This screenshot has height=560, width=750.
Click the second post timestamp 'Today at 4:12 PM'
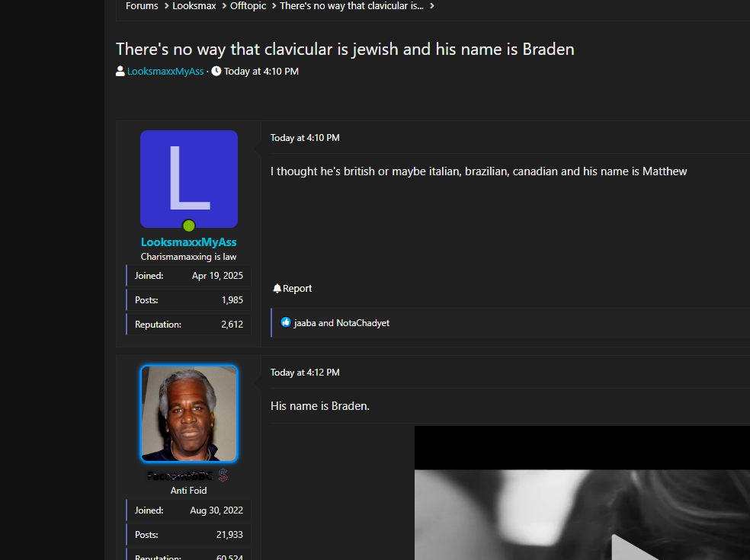point(305,373)
